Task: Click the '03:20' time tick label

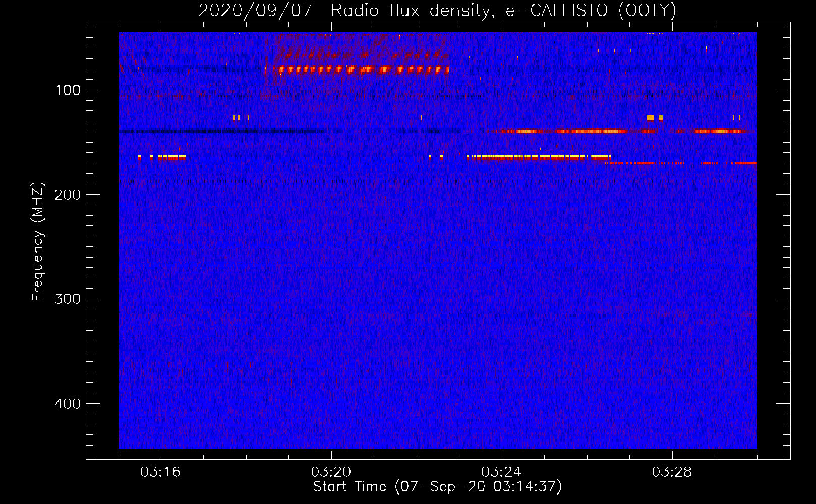Action: pyautogui.click(x=331, y=472)
